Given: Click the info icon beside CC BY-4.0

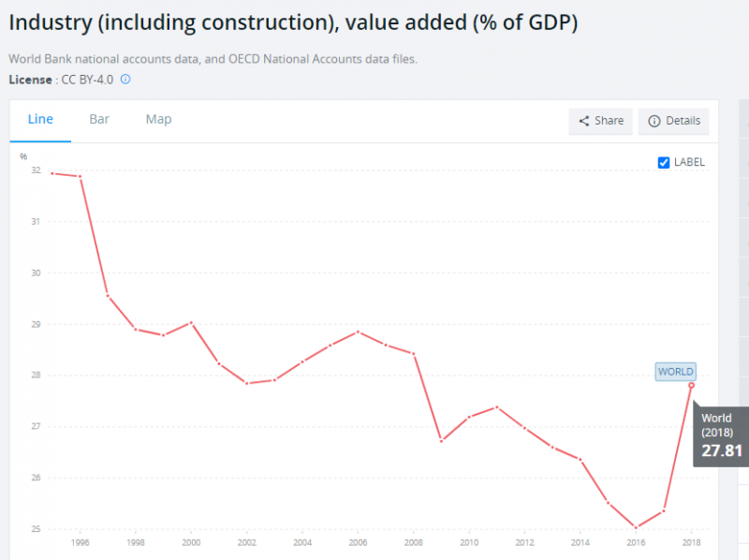Looking at the screenshot, I should [125, 80].
